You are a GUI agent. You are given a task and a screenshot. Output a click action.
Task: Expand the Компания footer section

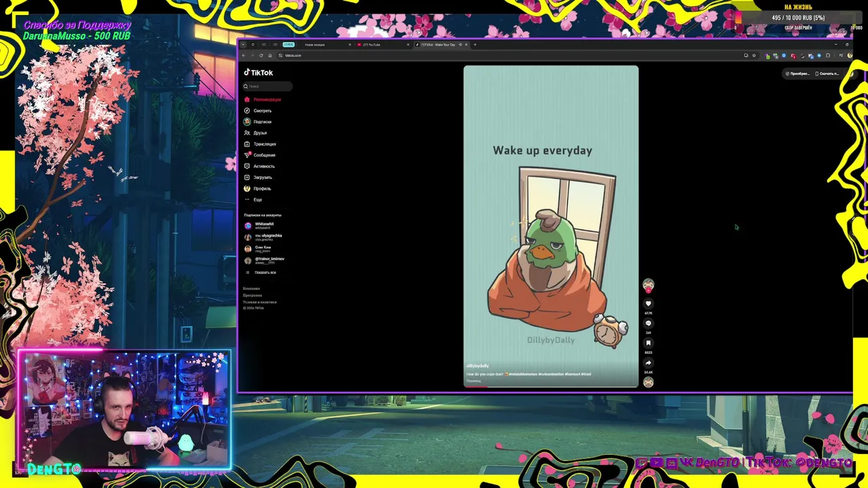(252, 289)
